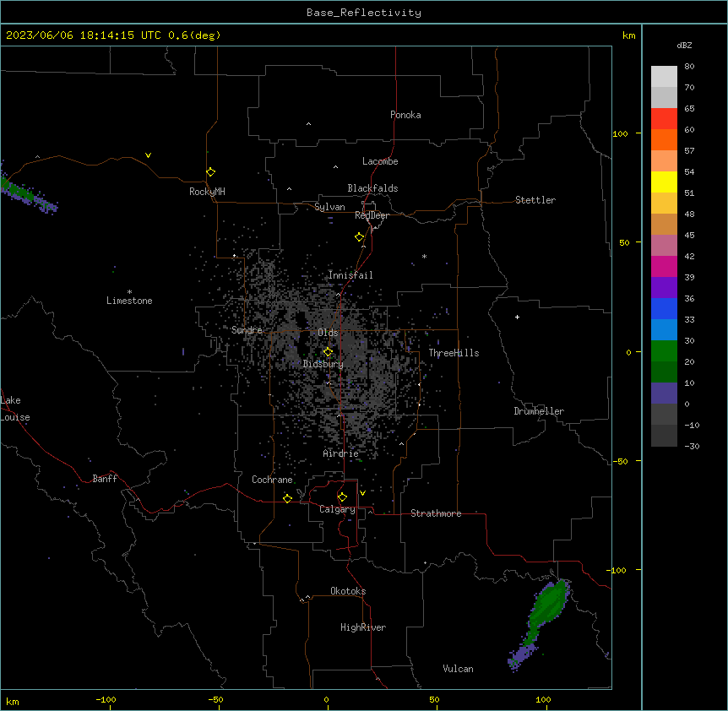Click the Stettler label
728x711 pixels.
coord(535,200)
